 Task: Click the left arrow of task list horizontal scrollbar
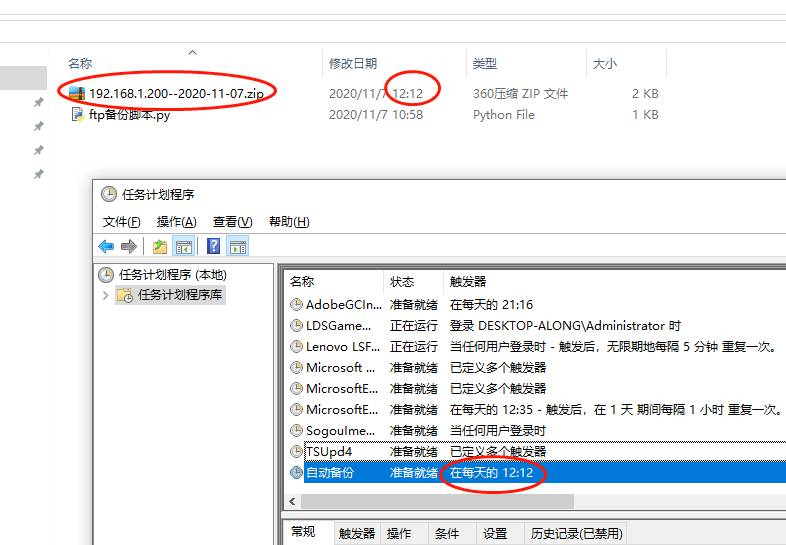(x=292, y=501)
